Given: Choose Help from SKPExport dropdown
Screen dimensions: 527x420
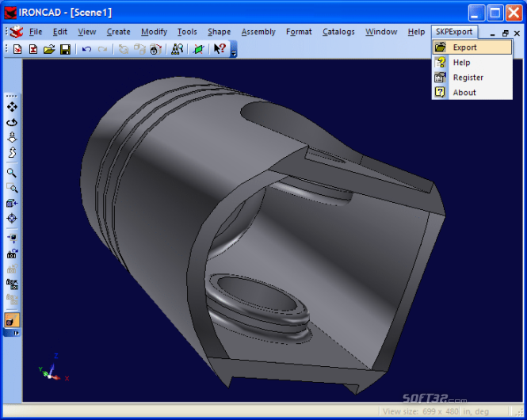Looking at the screenshot, I should coord(472,63).
